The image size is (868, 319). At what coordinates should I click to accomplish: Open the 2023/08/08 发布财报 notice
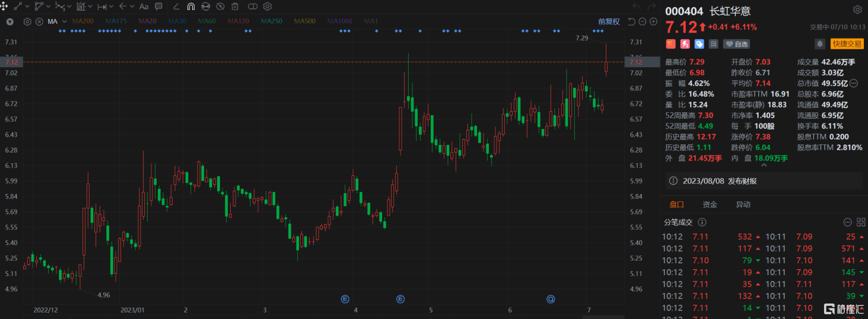(x=764, y=181)
